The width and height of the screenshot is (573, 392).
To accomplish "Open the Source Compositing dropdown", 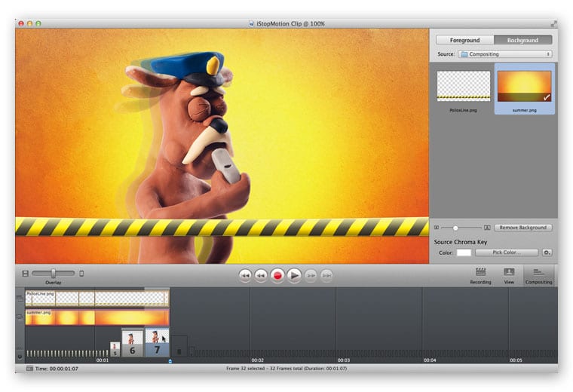I will [x=504, y=54].
